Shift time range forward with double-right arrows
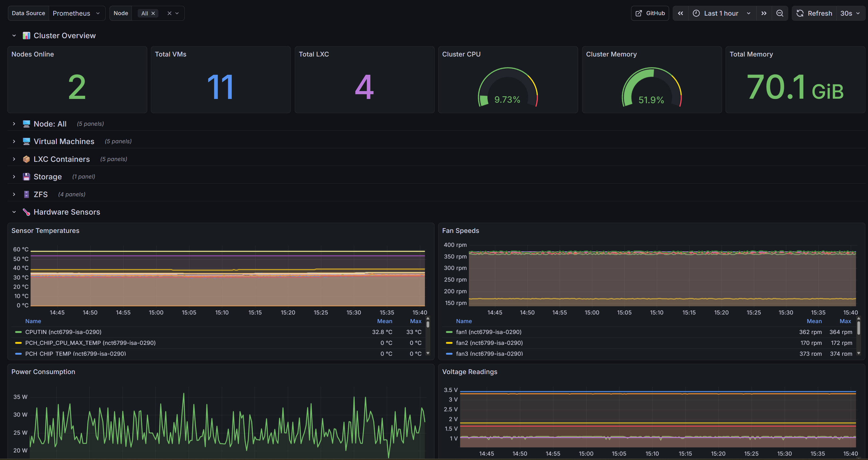The image size is (868, 460). pos(763,13)
